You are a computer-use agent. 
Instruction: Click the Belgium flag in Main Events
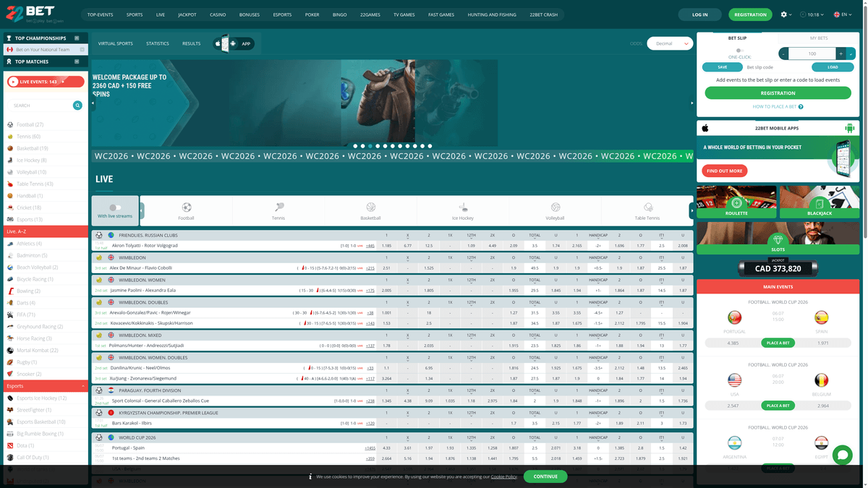pos(821,380)
